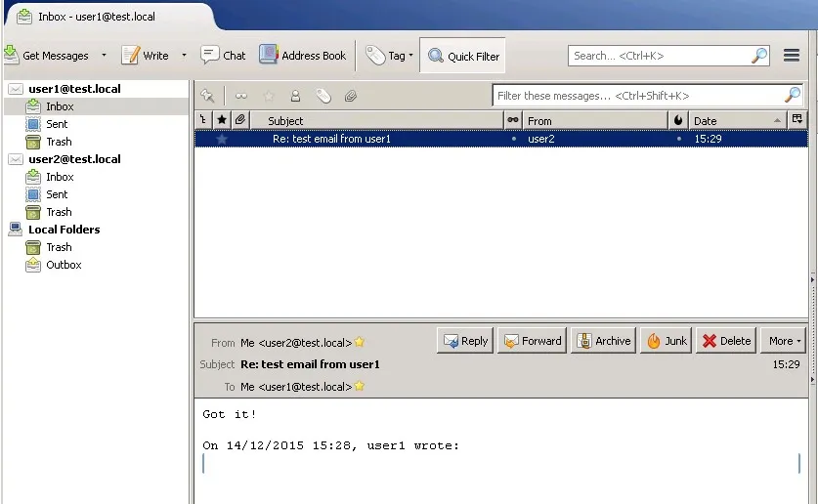Click the pin to keep filters applied
This screenshot has height=504, width=818.
coord(207,96)
